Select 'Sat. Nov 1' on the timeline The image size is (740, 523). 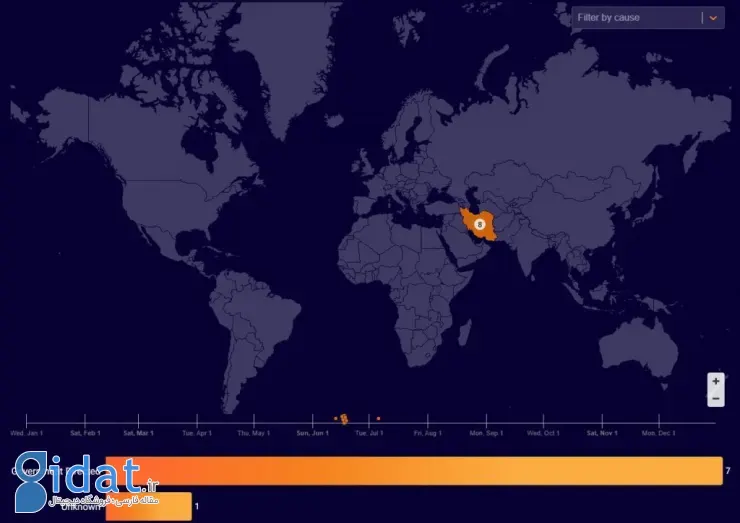point(602,433)
